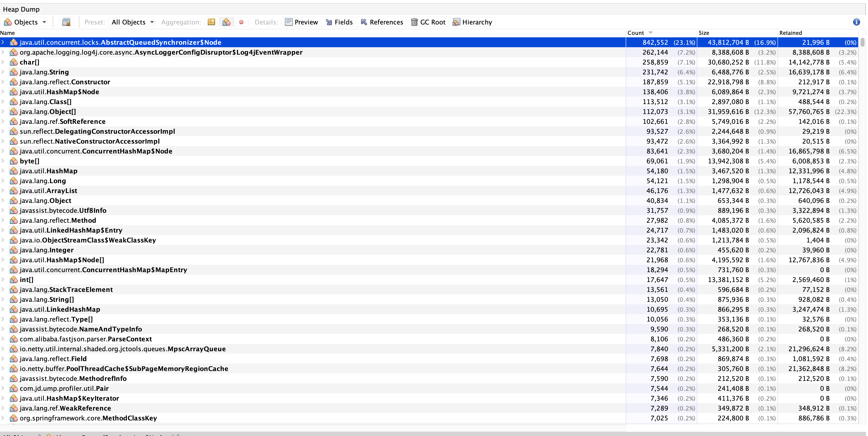Click class icon for java.lang.reflect.Type[]
Screen dimensions: 868x436
click(14, 319)
